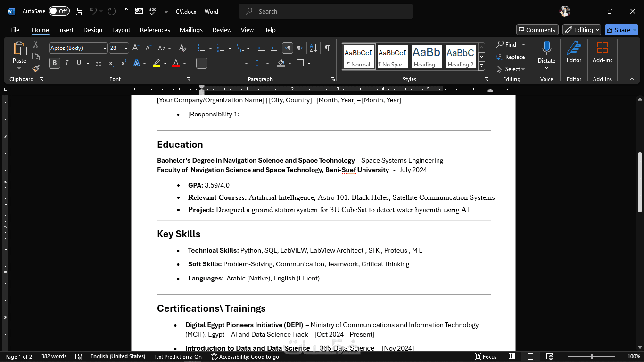This screenshot has height=362, width=644.
Task: Expand the Styles gallery
Action: 481,66
